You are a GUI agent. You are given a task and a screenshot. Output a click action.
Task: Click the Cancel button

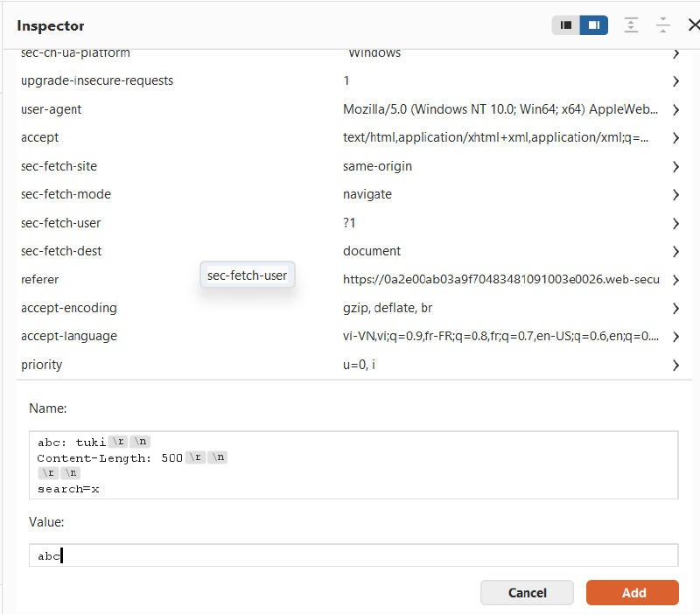[x=527, y=593]
